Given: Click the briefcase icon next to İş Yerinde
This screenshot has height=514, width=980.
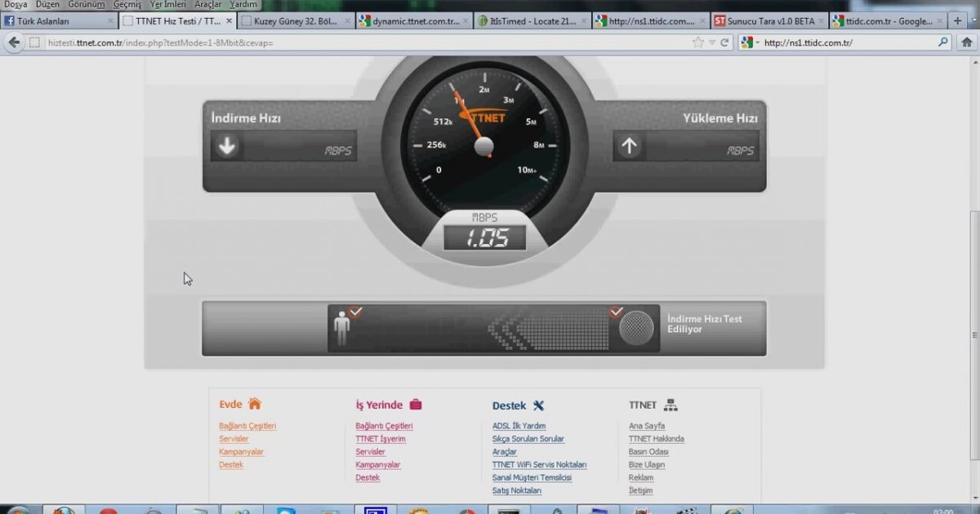Looking at the screenshot, I should (x=416, y=405).
